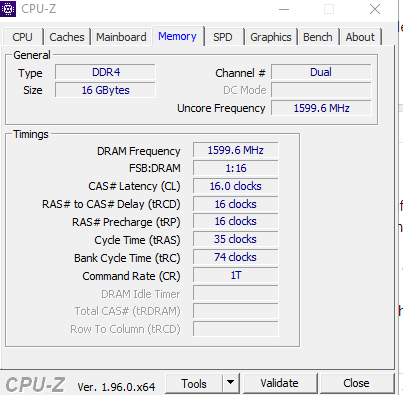
Task: Minimize the CPU-Z window
Action: pos(284,9)
